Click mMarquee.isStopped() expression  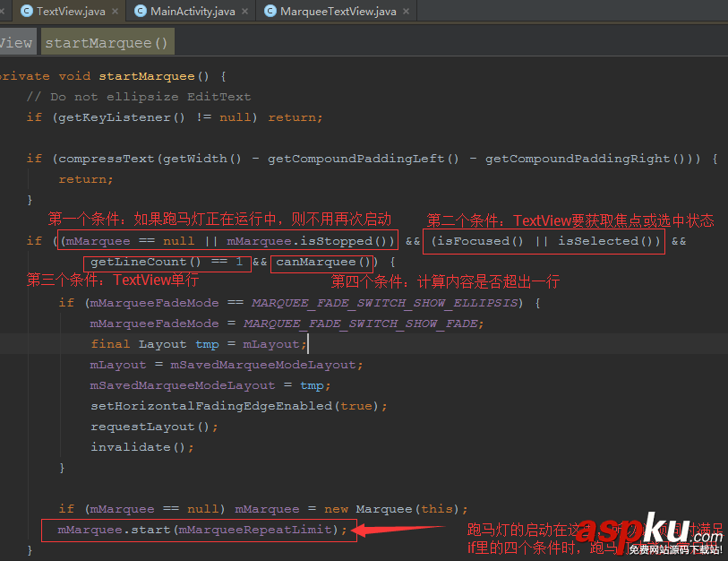click(306, 241)
